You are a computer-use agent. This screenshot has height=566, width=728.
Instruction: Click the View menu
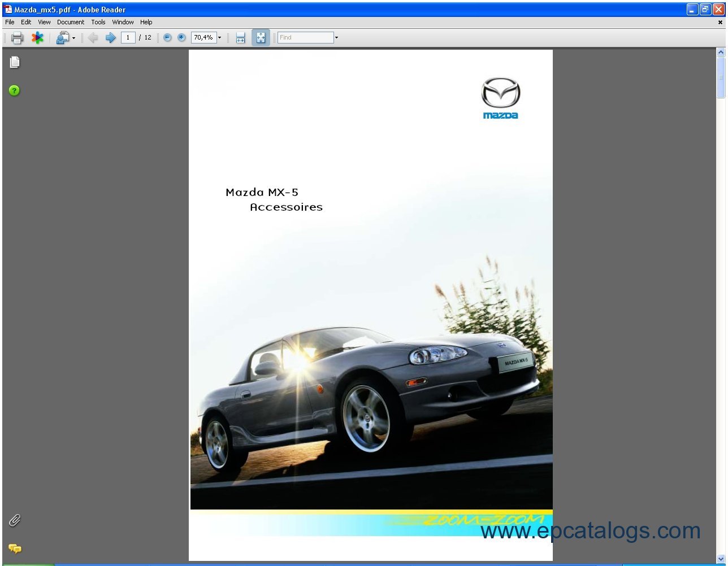point(44,22)
